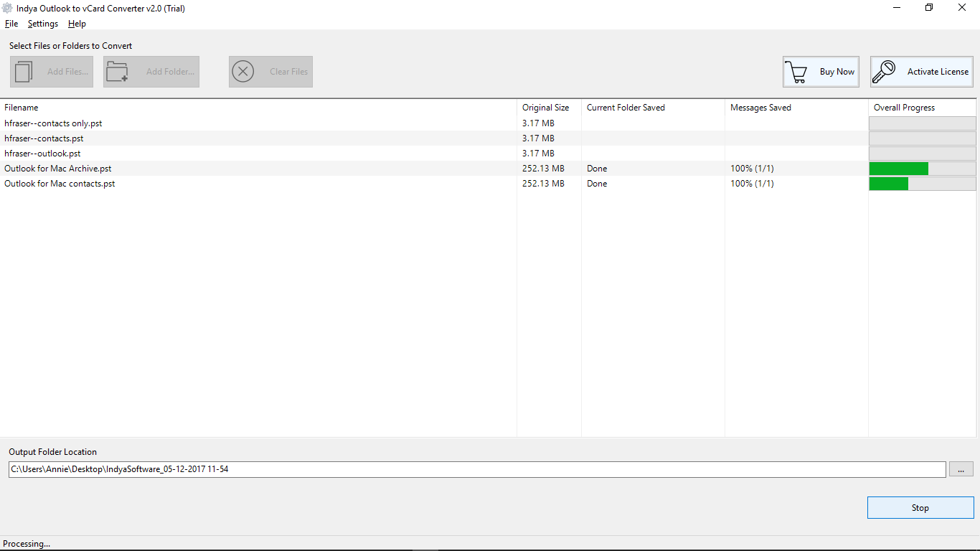Click the Output Folder Location label
Image resolution: width=980 pixels, height=551 pixels.
click(x=52, y=452)
